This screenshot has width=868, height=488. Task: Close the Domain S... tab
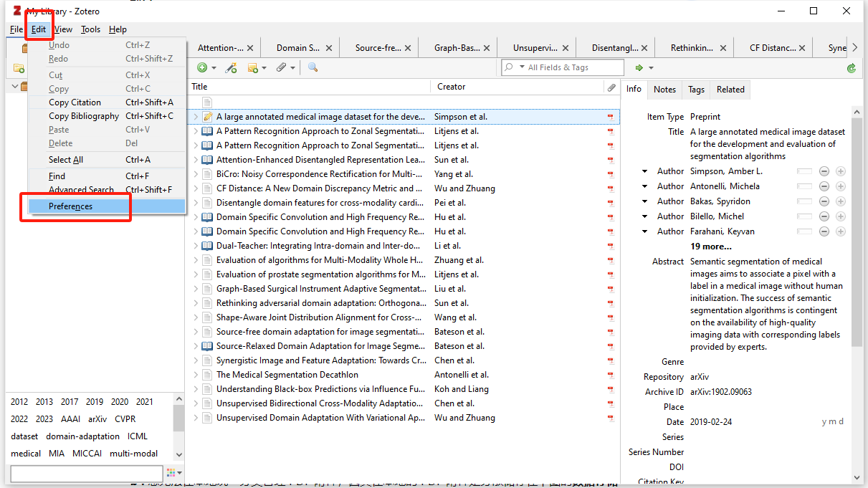(329, 48)
